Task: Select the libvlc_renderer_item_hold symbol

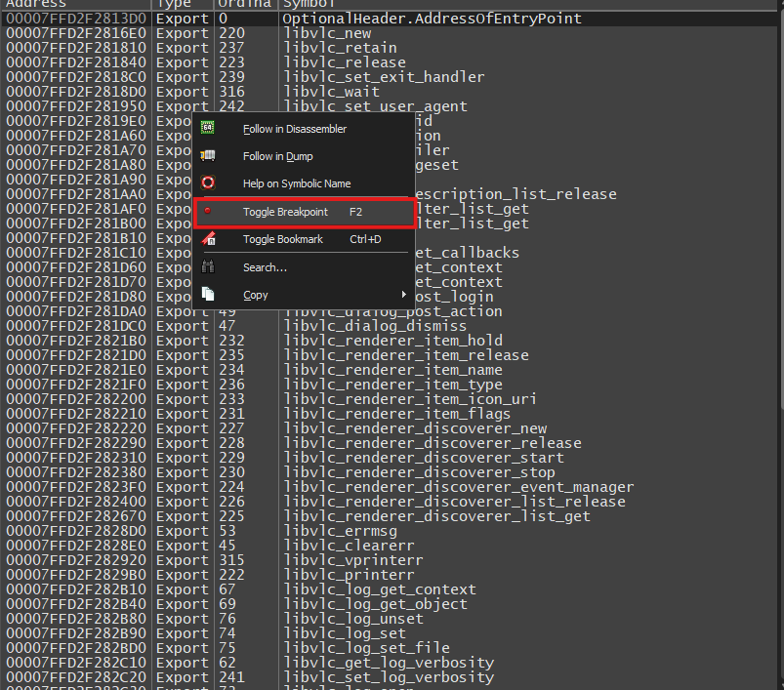Action: coord(392,341)
